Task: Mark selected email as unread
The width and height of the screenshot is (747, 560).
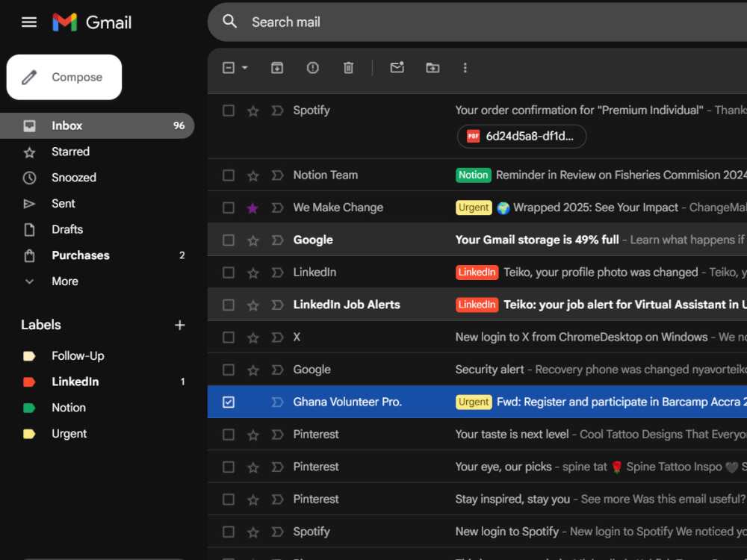Action: pos(397,68)
